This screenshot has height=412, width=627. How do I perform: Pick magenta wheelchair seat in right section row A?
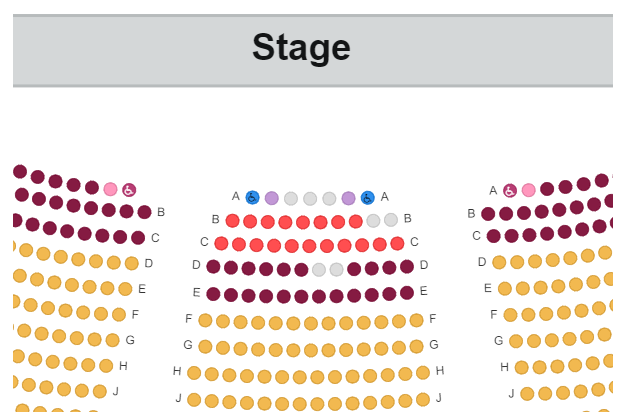click(510, 190)
